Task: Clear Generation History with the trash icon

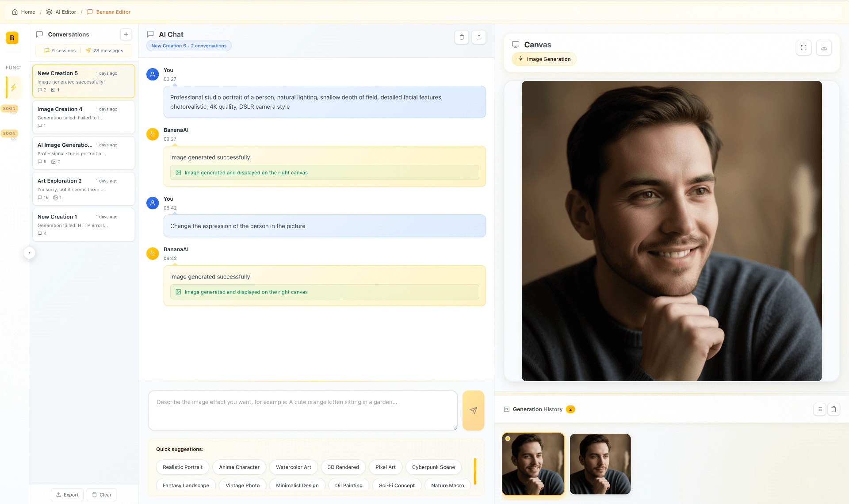Action: [x=834, y=409]
